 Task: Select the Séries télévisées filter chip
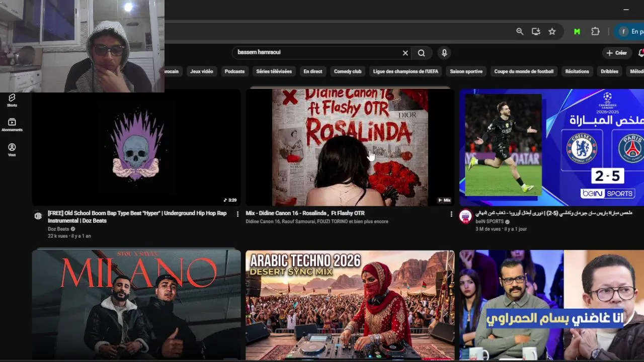(274, 71)
